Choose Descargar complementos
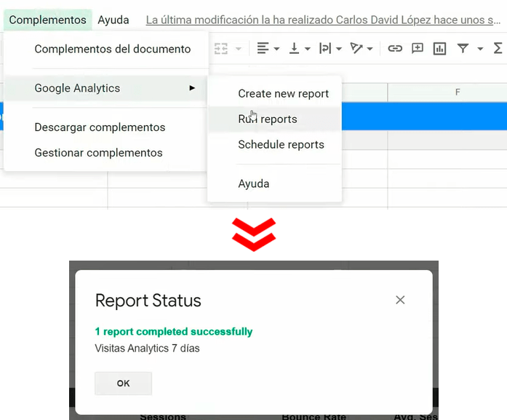 (100, 127)
